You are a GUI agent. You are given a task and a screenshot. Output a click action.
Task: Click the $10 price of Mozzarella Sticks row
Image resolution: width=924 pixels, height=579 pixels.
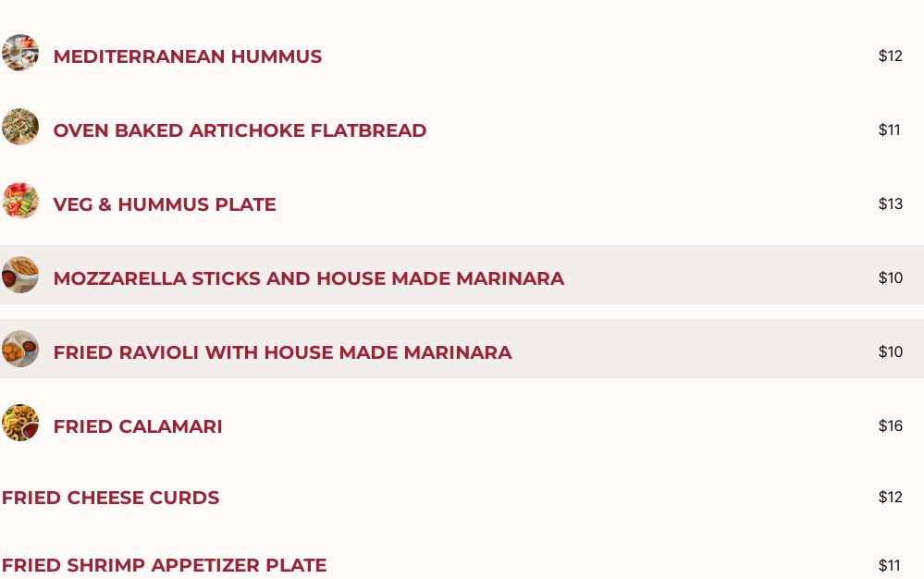pyautogui.click(x=890, y=277)
